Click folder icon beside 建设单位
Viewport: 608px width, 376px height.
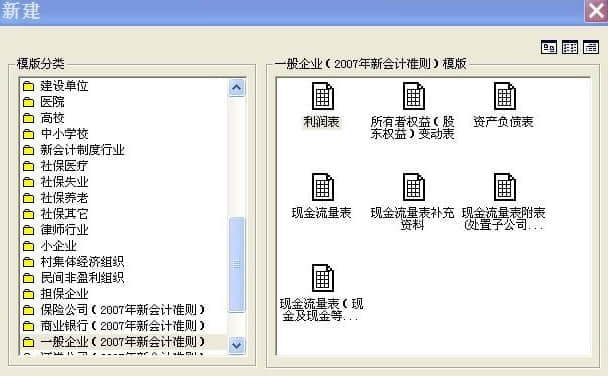[28, 86]
